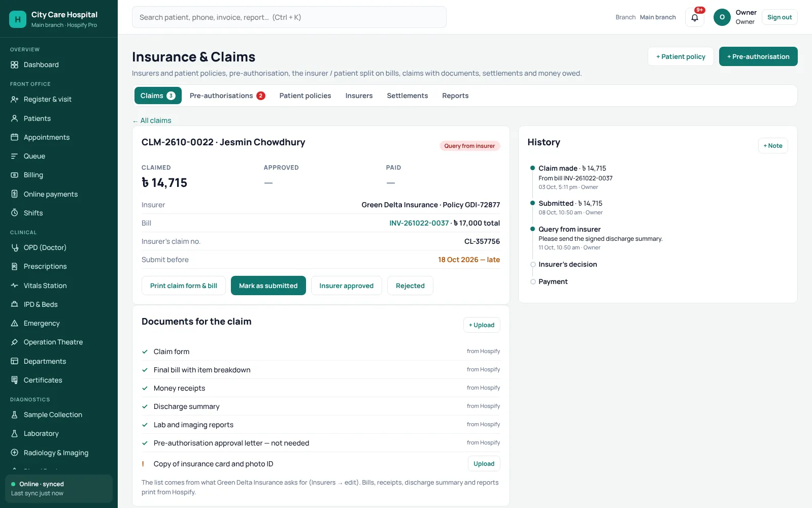Screen dimensions: 812x508
Task: Click the Queue sidebar icon
Action: coord(14,156)
